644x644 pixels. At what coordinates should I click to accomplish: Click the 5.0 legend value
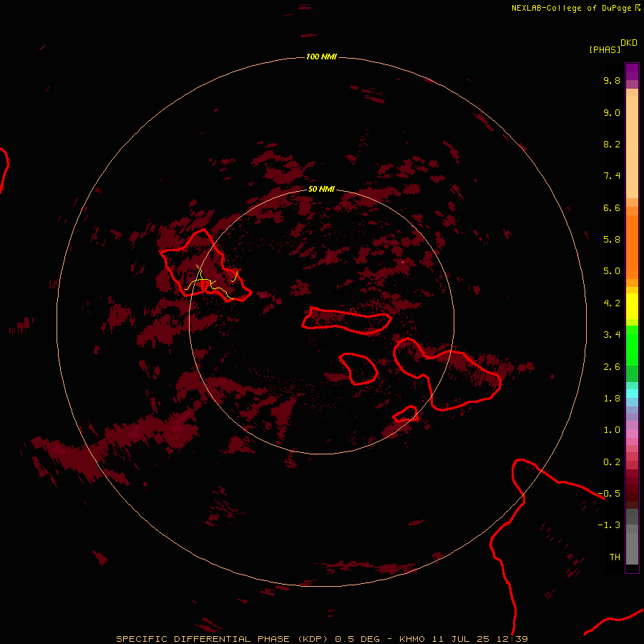612,271
